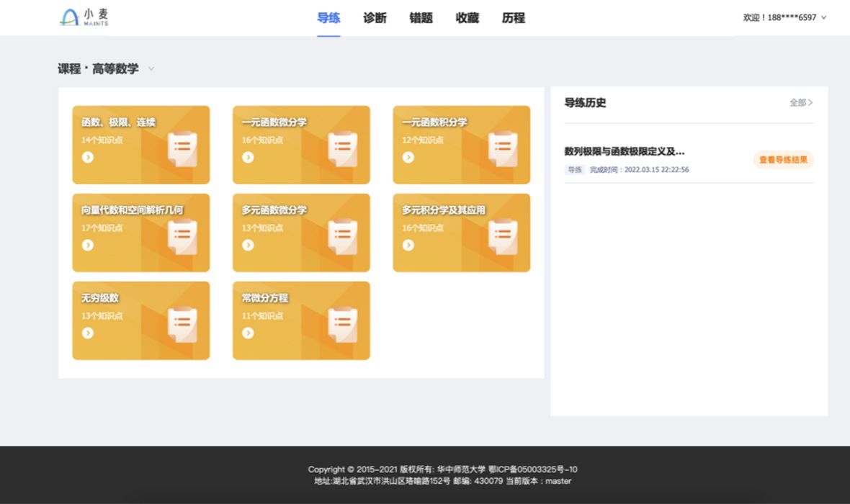Click arrow icon on 函数、极限、连续 card
The image size is (850, 504).
click(88, 157)
